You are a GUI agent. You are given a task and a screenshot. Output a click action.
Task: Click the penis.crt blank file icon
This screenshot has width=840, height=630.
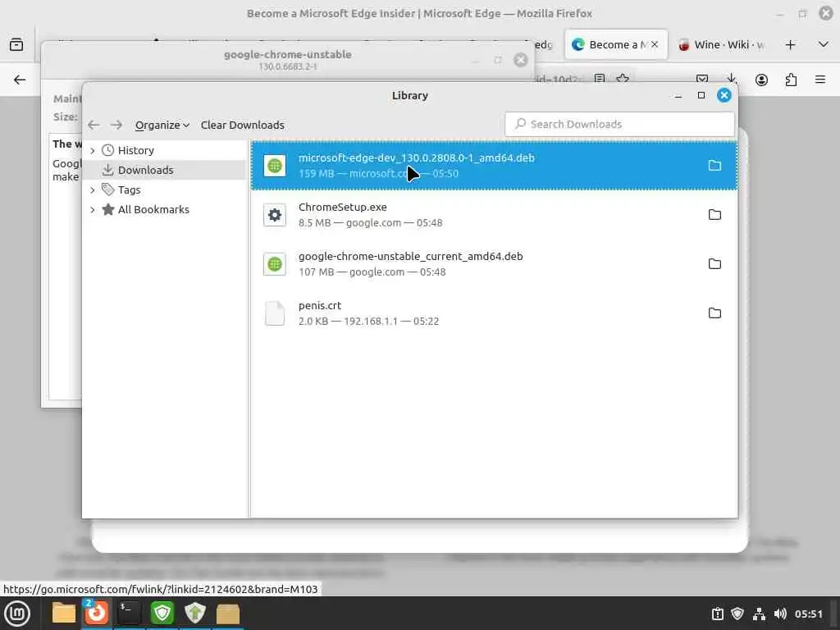275,313
